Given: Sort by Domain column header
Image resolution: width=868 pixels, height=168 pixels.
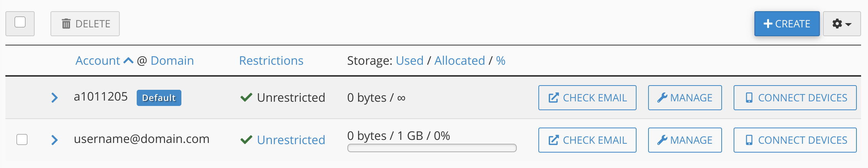Looking at the screenshot, I should pyautogui.click(x=172, y=61).
